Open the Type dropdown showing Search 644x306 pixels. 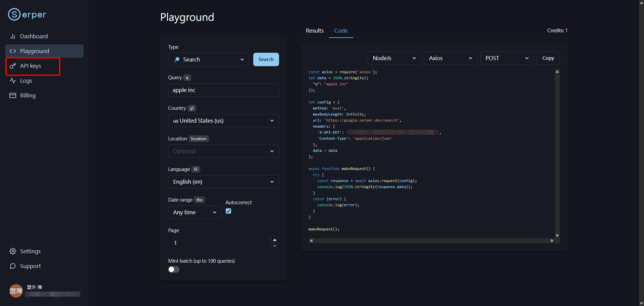point(208,59)
